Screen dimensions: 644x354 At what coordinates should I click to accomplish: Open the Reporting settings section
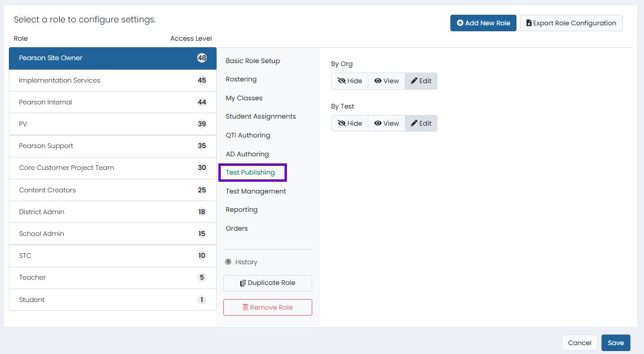tap(241, 210)
